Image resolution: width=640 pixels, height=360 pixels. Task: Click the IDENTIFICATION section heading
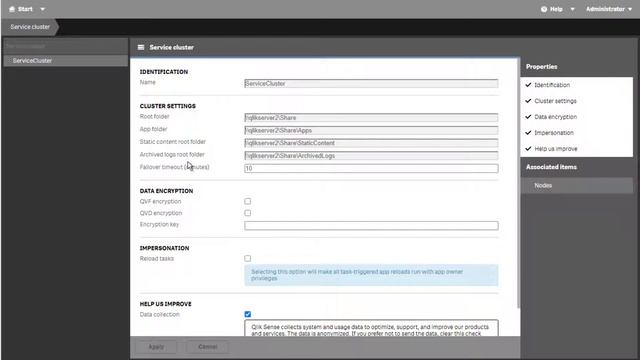point(164,72)
